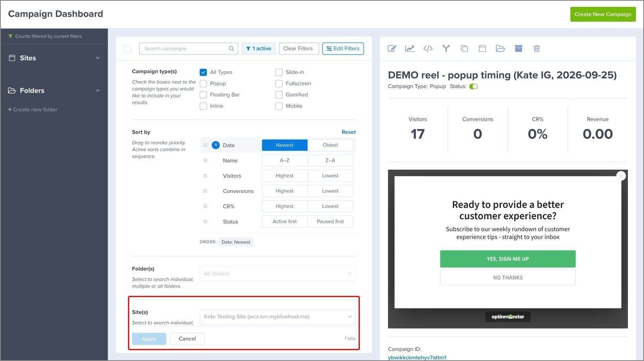Click Create new folder in sidebar
The image size is (644, 361).
pyautogui.click(x=33, y=110)
